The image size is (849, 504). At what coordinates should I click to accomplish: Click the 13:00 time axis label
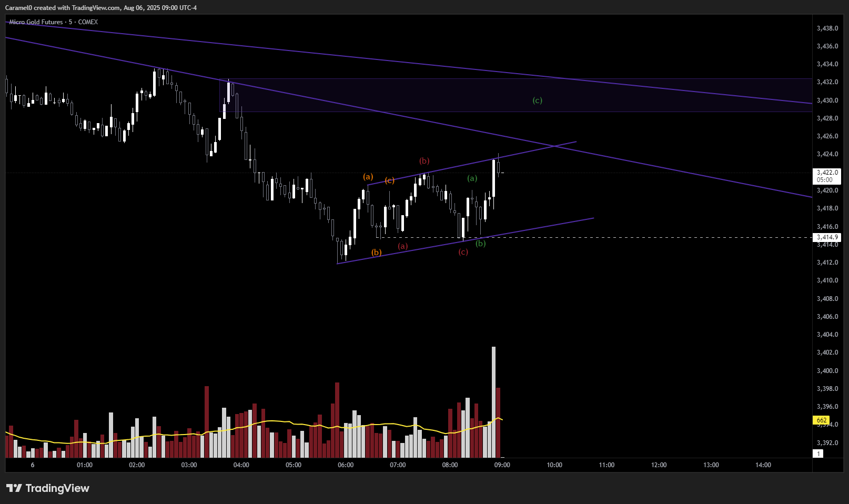click(711, 465)
